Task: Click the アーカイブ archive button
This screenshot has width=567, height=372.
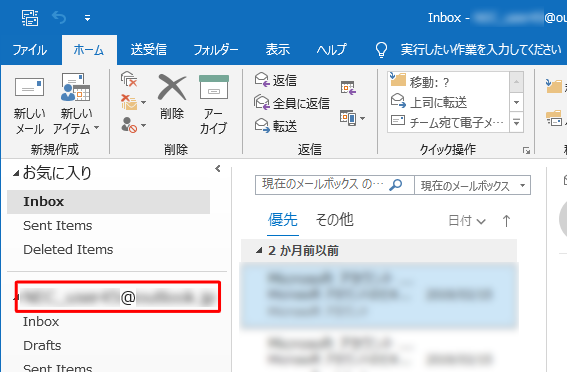Action: click(213, 105)
